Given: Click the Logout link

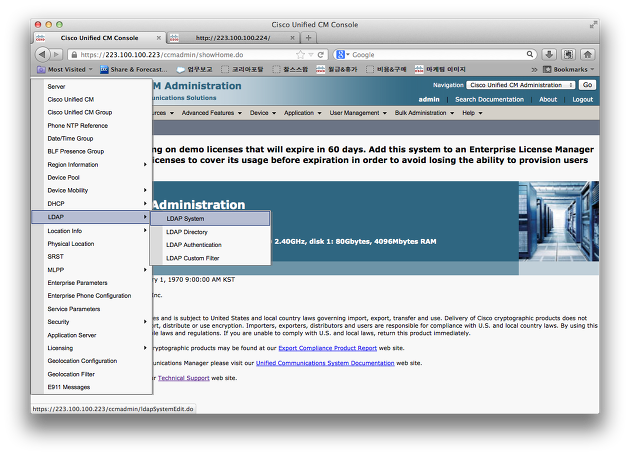Looking at the screenshot, I should tap(582, 99).
